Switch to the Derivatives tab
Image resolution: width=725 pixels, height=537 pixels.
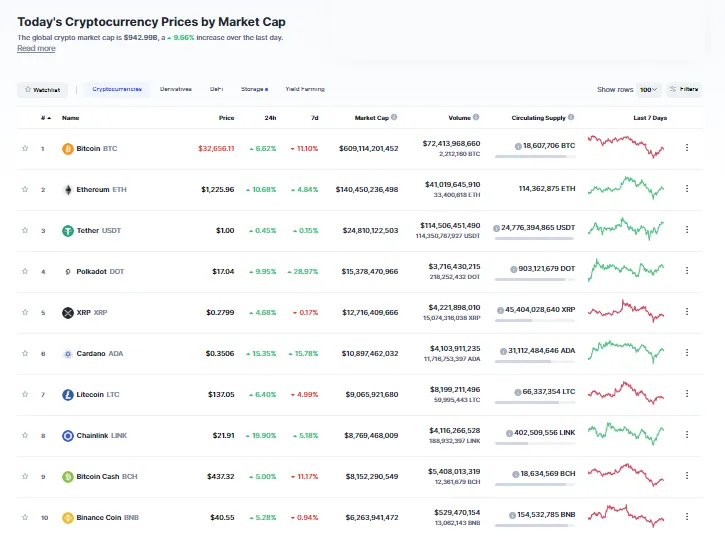[176, 89]
